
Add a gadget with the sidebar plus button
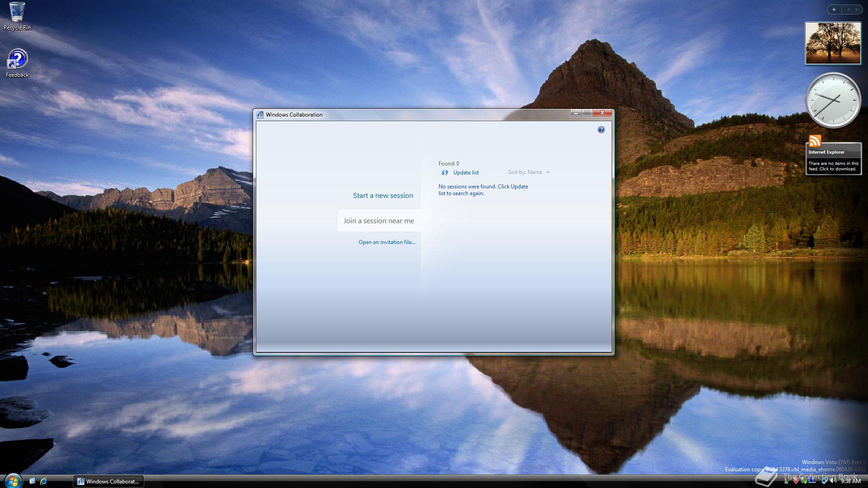pyautogui.click(x=833, y=9)
